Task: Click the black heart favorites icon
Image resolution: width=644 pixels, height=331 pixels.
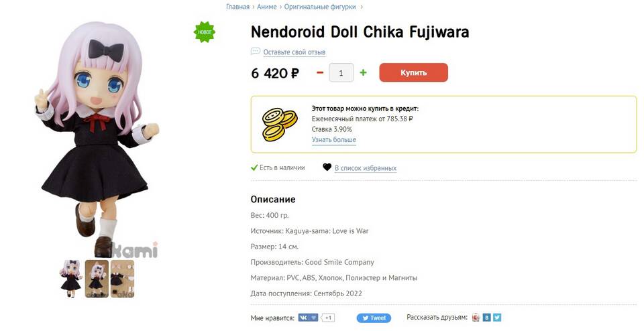Action: 327,168
